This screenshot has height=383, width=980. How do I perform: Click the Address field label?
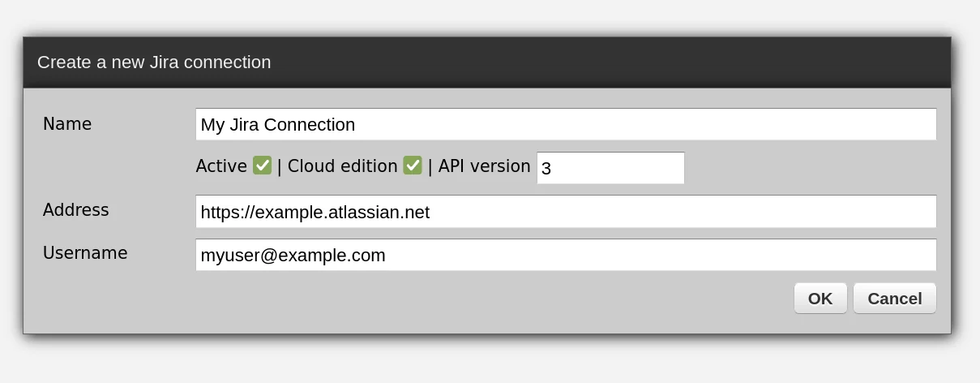click(75, 209)
